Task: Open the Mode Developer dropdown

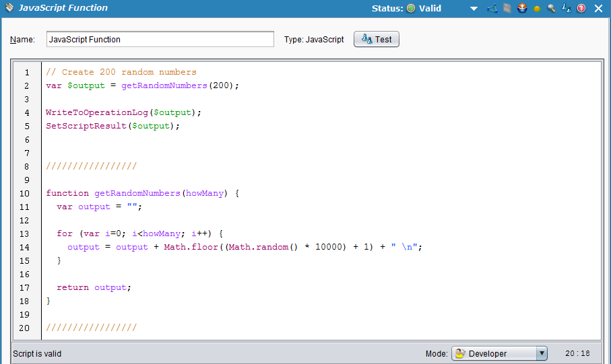Action: 499,353
